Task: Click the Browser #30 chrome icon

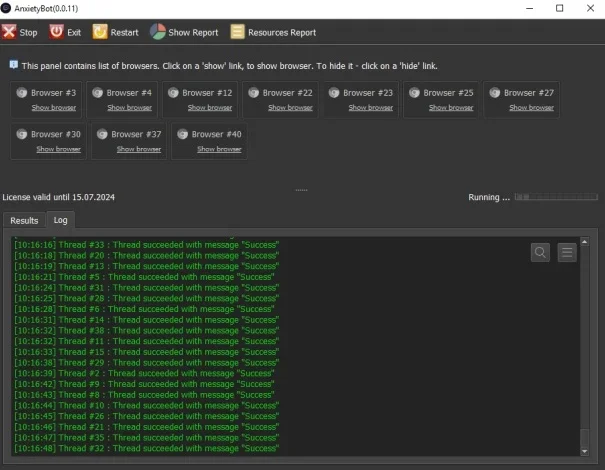Action: 22,134
